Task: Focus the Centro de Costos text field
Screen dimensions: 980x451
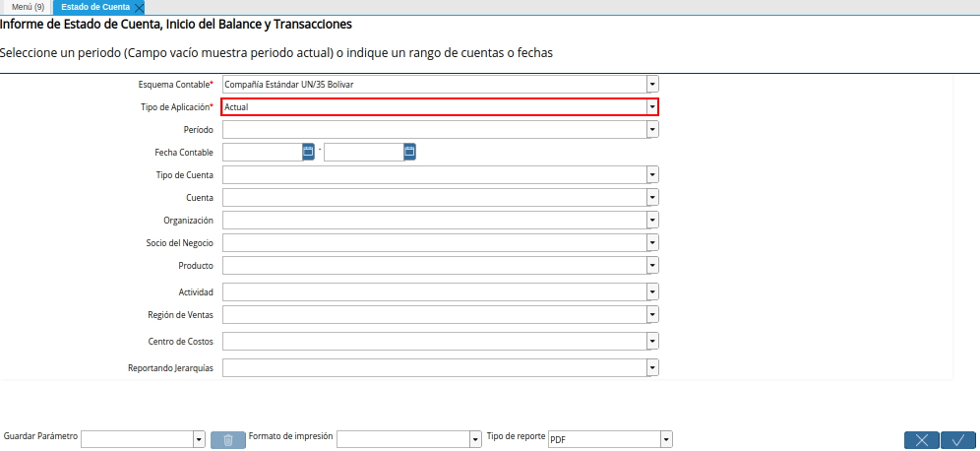Action: (x=434, y=342)
